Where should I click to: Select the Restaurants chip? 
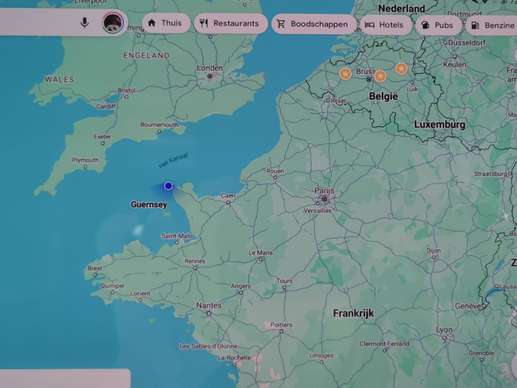pos(230,23)
